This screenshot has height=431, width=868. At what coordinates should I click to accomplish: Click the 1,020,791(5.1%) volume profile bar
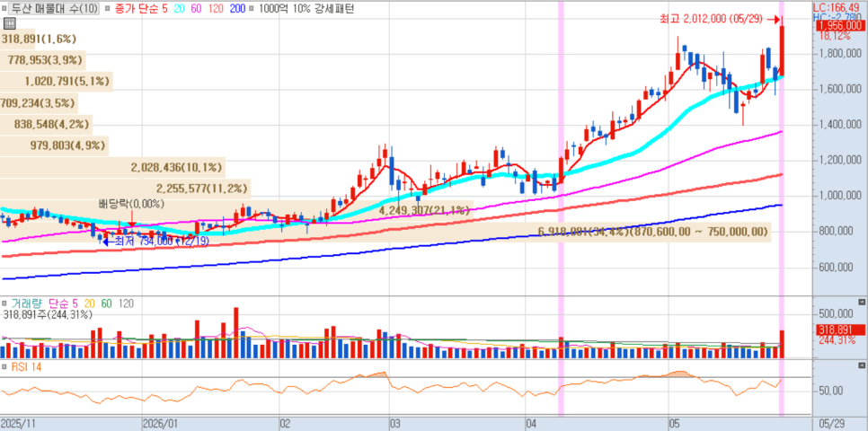click(57, 82)
